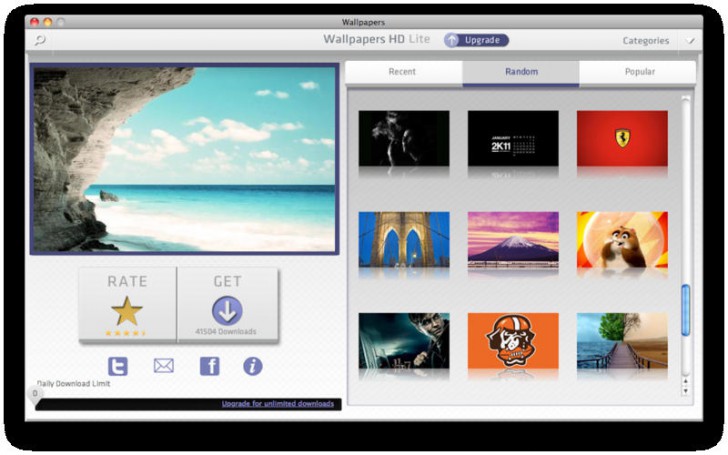Image resolution: width=728 pixels, height=455 pixels.
Task: Click the Upgrade button in the header
Action: tap(476, 40)
